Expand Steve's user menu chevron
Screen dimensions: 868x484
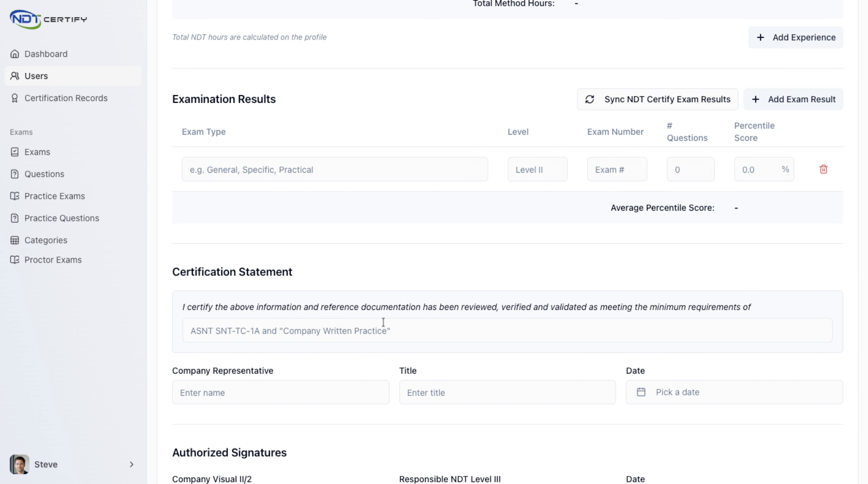(131, 464)
